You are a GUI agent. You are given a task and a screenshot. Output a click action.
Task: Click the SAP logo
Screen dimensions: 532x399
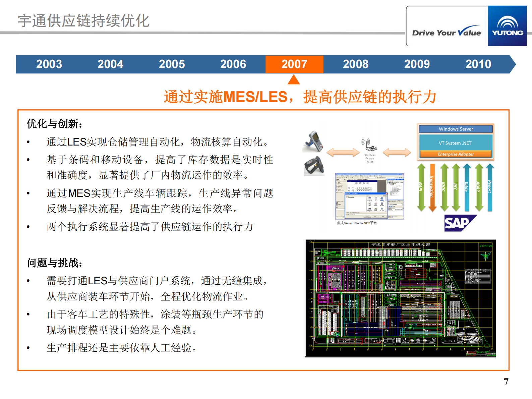pos(460,223)
